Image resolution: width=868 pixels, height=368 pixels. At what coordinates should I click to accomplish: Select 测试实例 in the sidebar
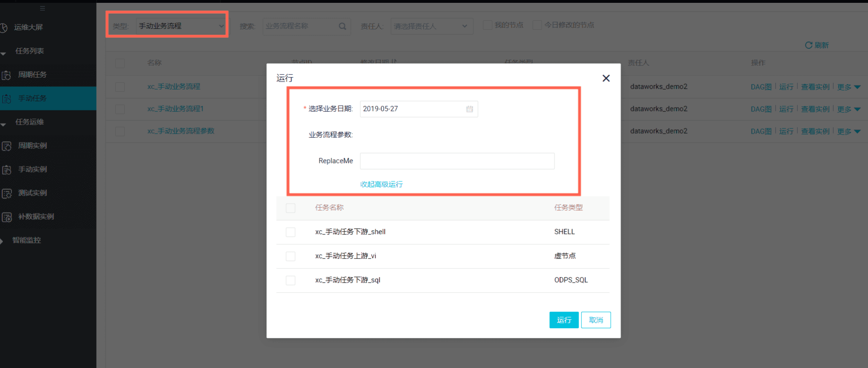(x=32, y=193)
